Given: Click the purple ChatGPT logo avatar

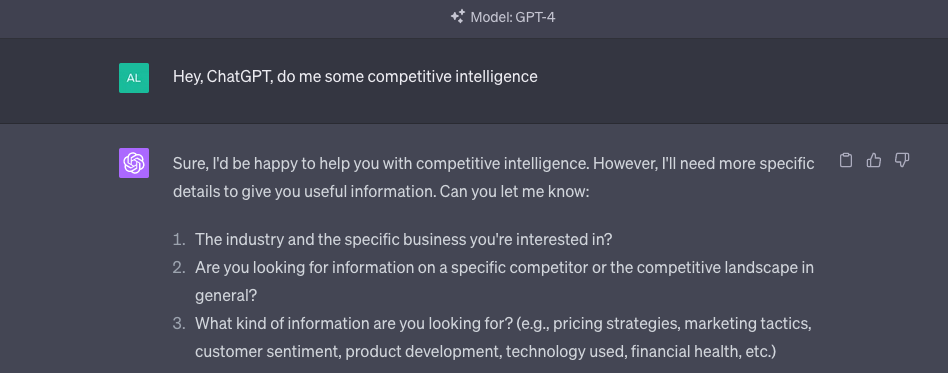Looking at the screenshot, I should pos(134,163).
